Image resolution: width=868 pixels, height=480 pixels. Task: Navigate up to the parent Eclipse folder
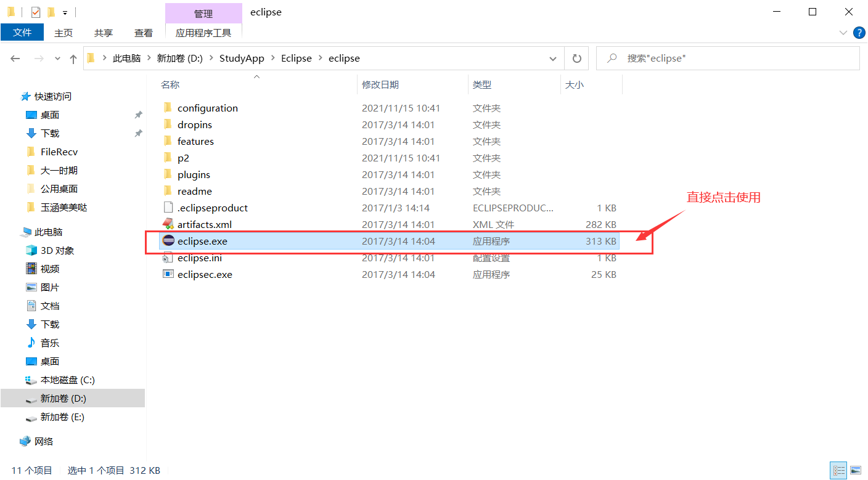73,58
